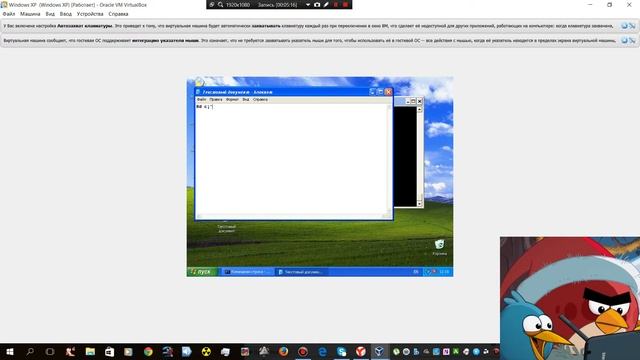Open Skype from the taskbar
This screenshot has width=640, height=360.
pos(342,351)
